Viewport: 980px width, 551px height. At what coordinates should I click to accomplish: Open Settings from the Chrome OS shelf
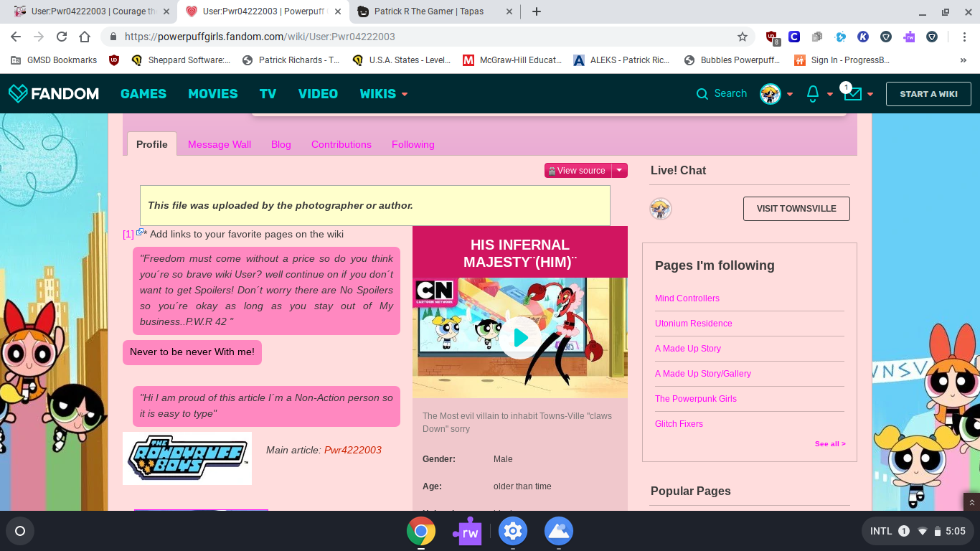[x=512, y=532]
